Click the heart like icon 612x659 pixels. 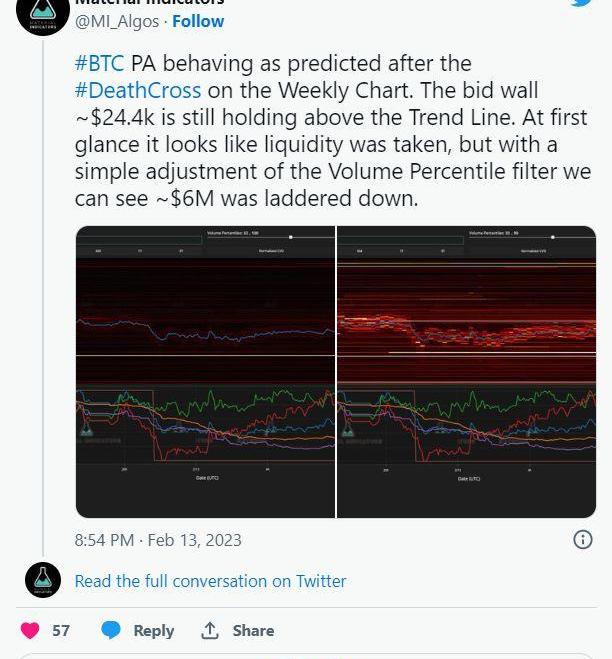pyautogui.click(x=30, y=630)
